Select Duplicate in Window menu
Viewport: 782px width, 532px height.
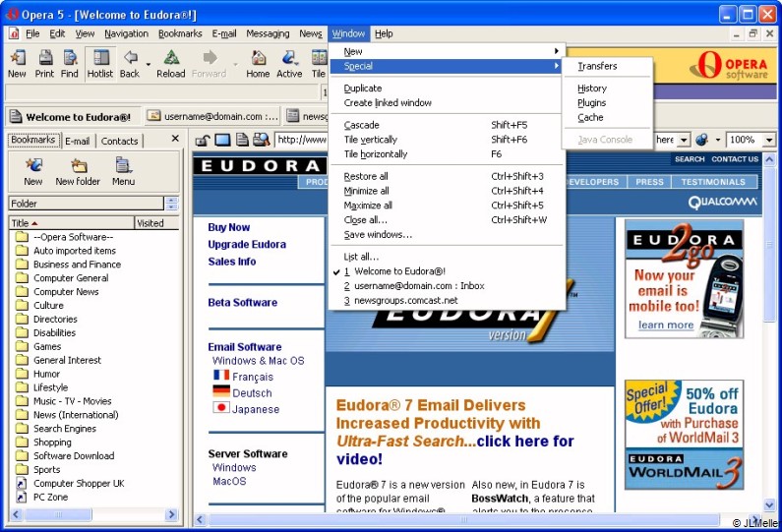[x=447, y=89]
